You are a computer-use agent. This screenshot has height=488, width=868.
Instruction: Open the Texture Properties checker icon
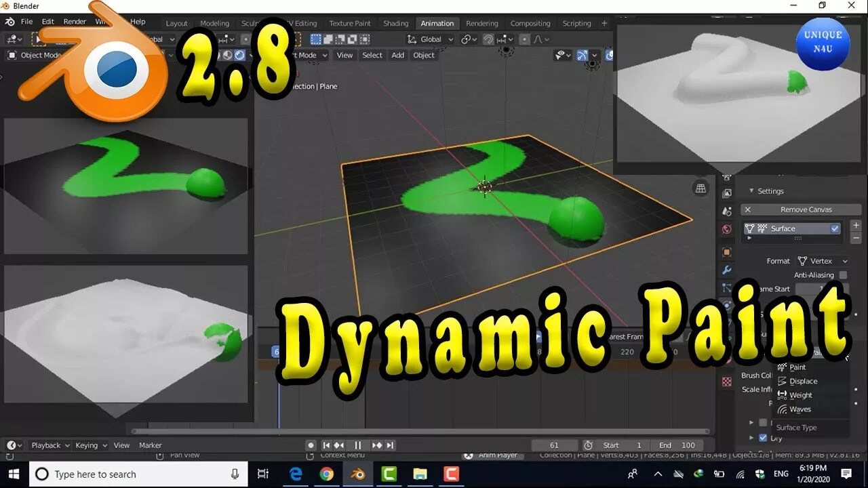click(x=727, y=382)
